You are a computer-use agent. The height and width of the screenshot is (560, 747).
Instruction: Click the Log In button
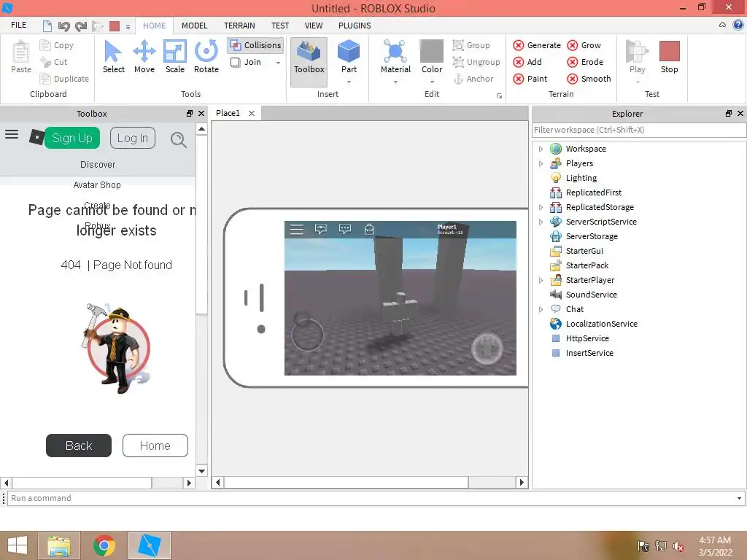point(133,138)
